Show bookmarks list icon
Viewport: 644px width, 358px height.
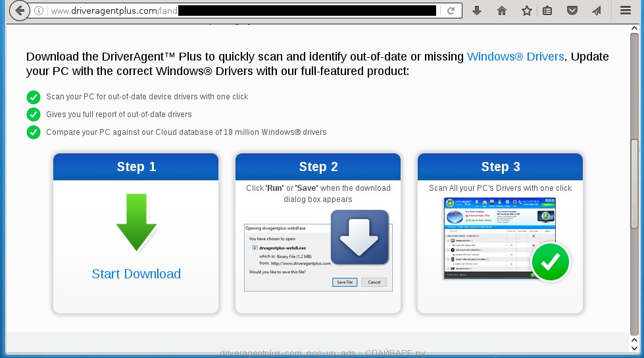pyautogui.click(x=547, y=11)
